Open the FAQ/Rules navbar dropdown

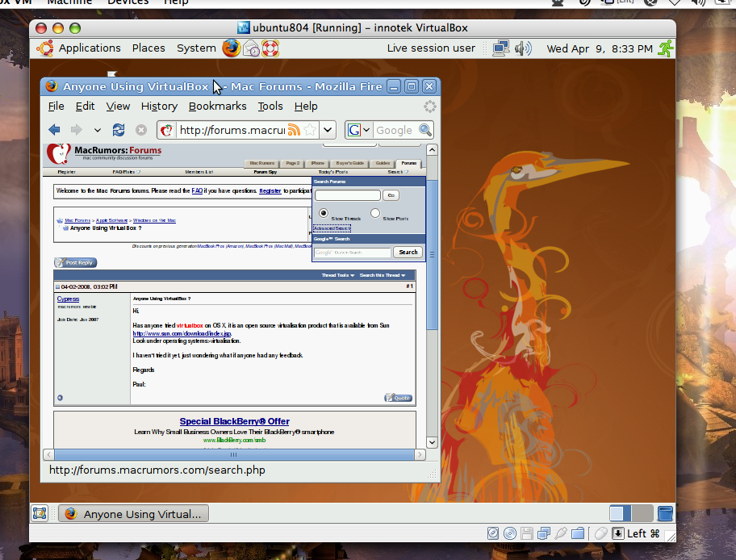(x=126, y=172)
